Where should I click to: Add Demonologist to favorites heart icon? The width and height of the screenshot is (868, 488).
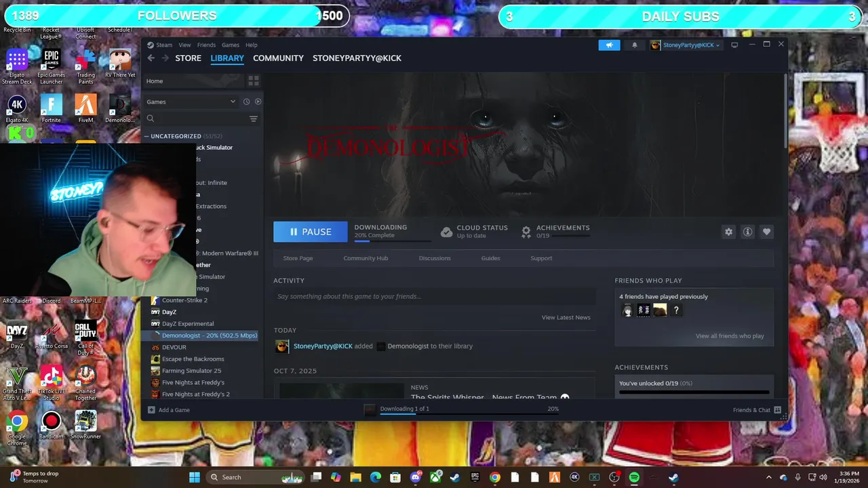pyautogui.click(x=766, y=232)
